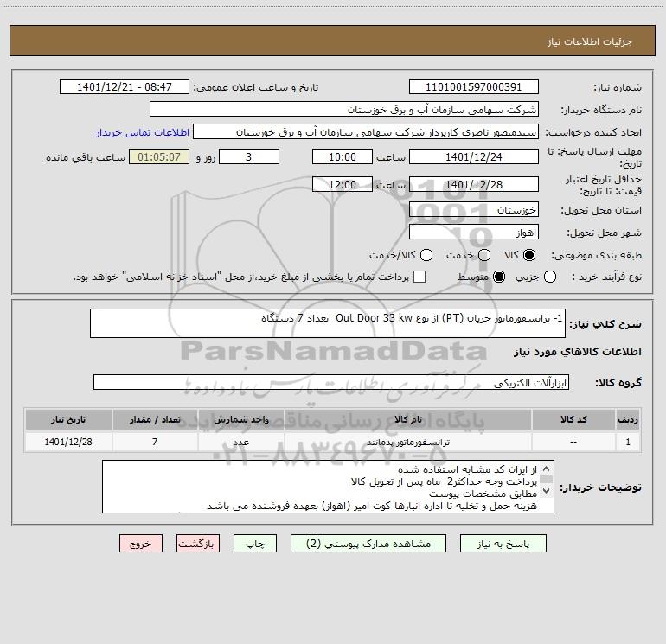The width and height of the screenshot is (666, 644).
Task: Select the کالا radio button
Action: [529, 255]
